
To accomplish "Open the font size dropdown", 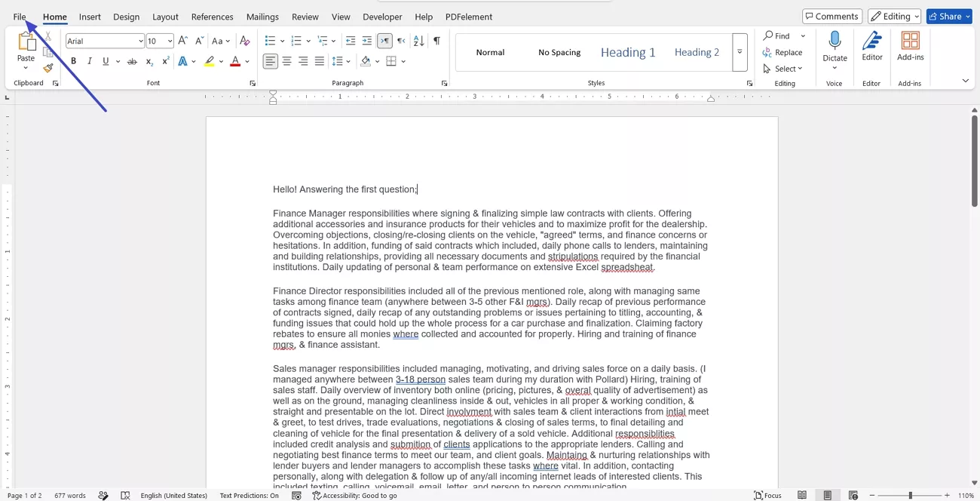I will click(170, 41).
